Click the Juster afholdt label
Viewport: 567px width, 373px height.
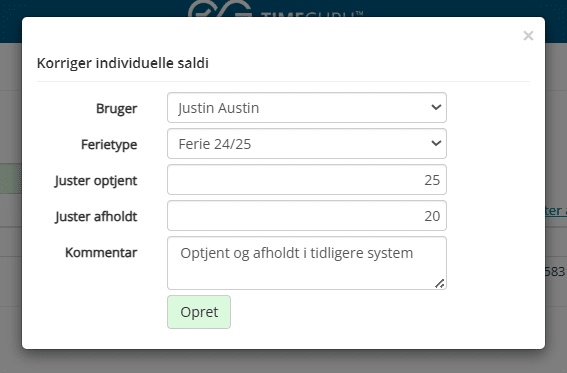point(96,216)
